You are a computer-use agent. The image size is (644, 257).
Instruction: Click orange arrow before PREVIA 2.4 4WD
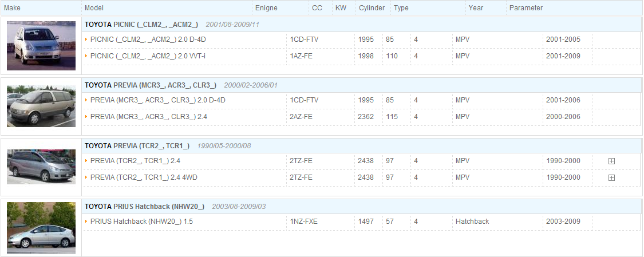86,177
